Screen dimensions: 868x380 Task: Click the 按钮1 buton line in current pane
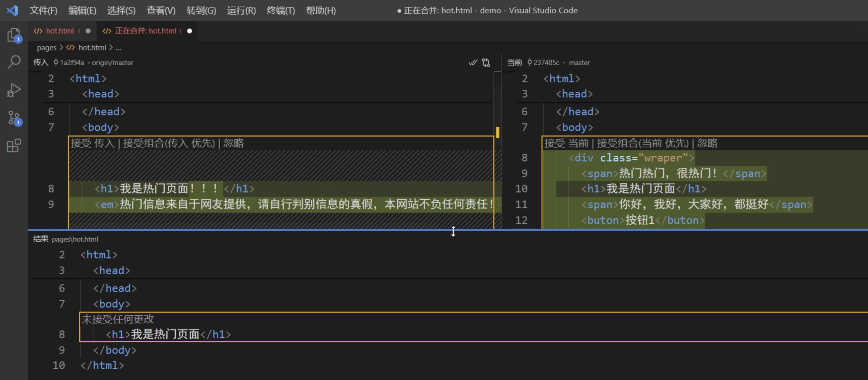pyautogui.click(x=643, y=220)
